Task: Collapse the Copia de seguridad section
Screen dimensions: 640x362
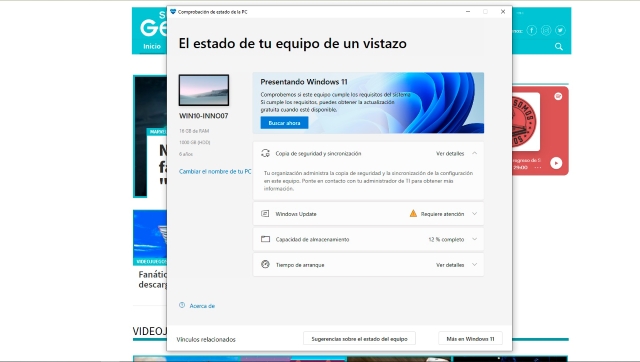Action: pos(474,153)
